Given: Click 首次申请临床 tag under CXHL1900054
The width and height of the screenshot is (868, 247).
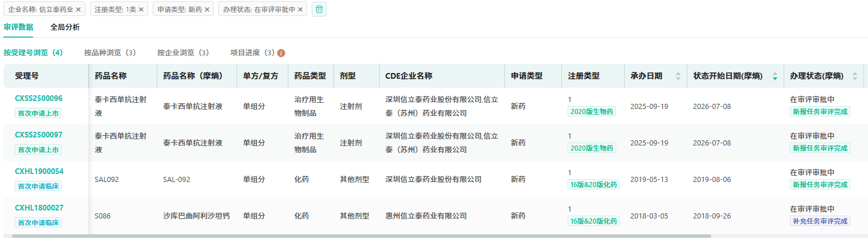Looking at the screenshot, I should (38, 186).
